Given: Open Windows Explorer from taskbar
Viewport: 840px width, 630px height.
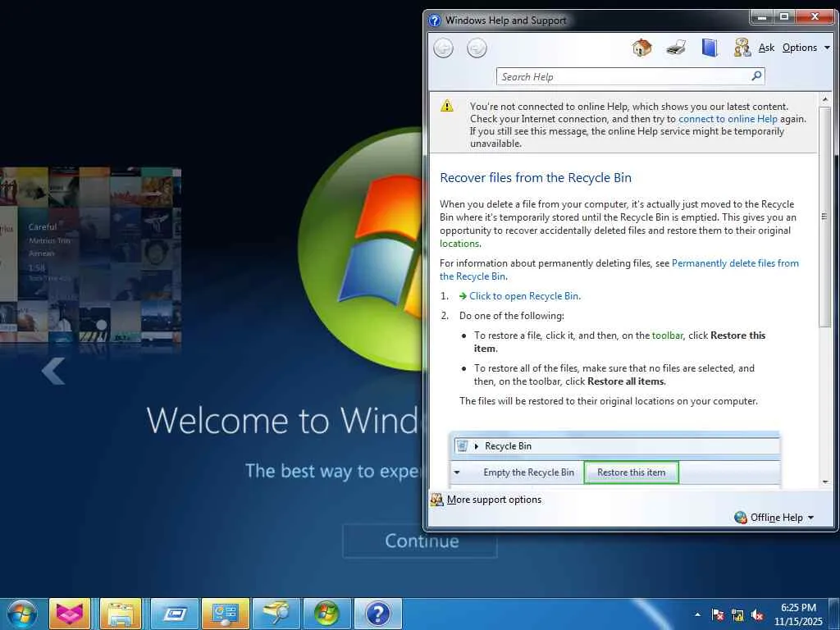Looking at the screenshot, I should pyautogui.click(x=121, y=614).
